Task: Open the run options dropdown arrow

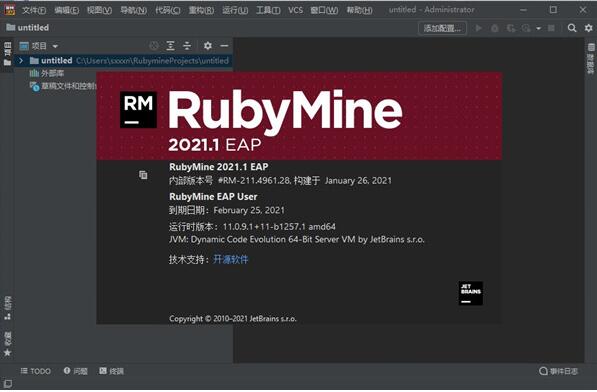Action: tap(538, 29)
